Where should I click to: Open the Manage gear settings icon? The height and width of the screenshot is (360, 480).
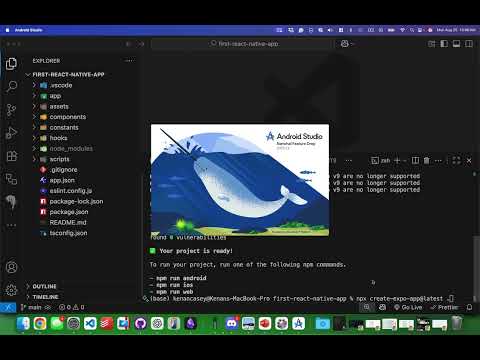coord(11,290)
